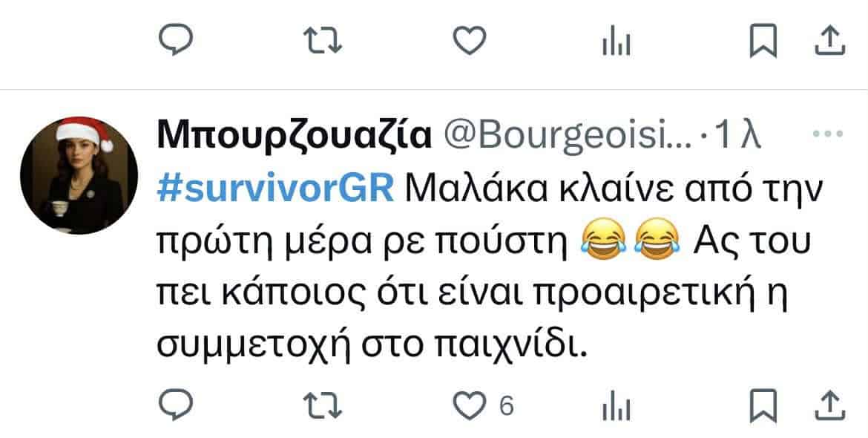
Task: Retweet the top tweet above the divider
Action: [323, 41]
